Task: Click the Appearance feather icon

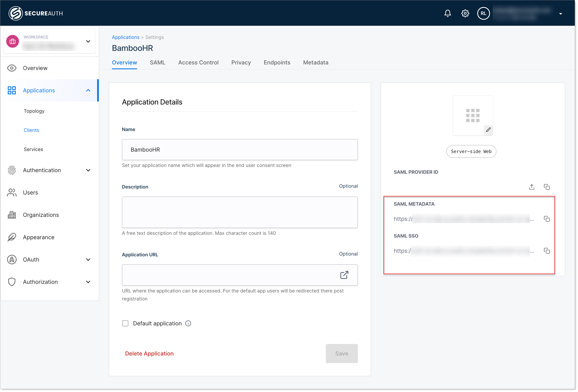Action: point(12,237)
